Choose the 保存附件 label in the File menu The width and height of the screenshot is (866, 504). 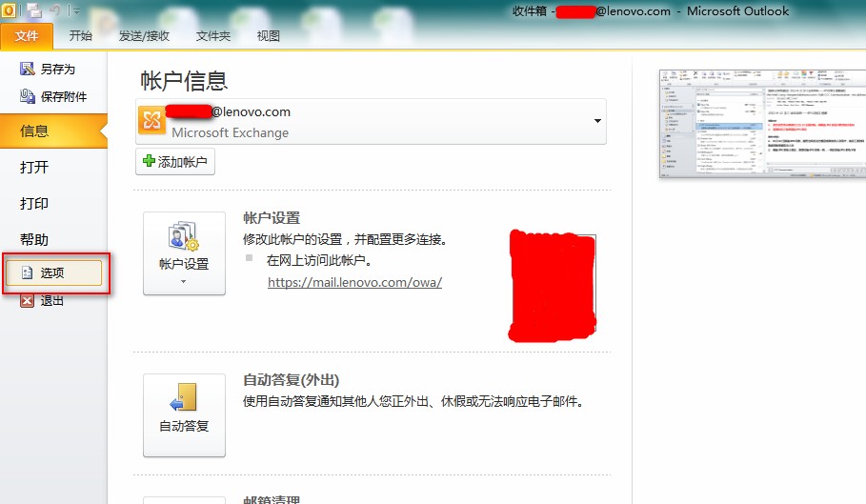point(64,96)
